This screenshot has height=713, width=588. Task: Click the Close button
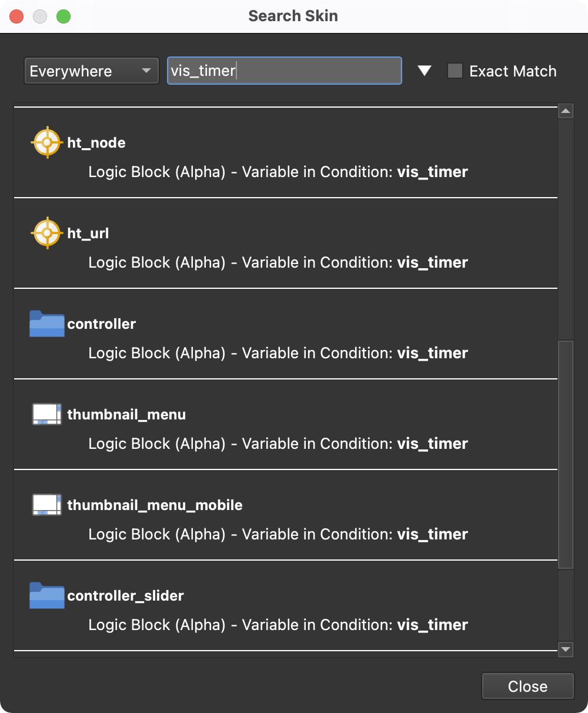coord(527,686)
